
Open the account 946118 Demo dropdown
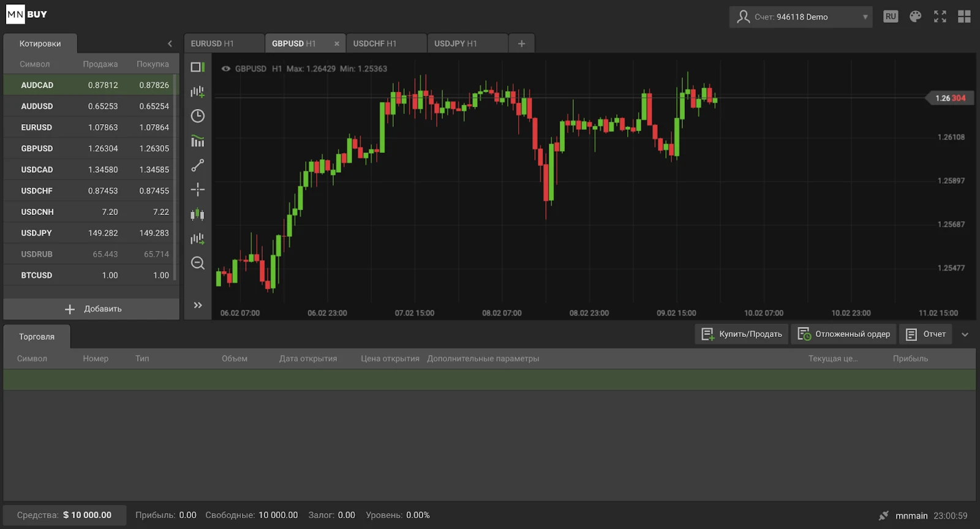click(801, 17)
